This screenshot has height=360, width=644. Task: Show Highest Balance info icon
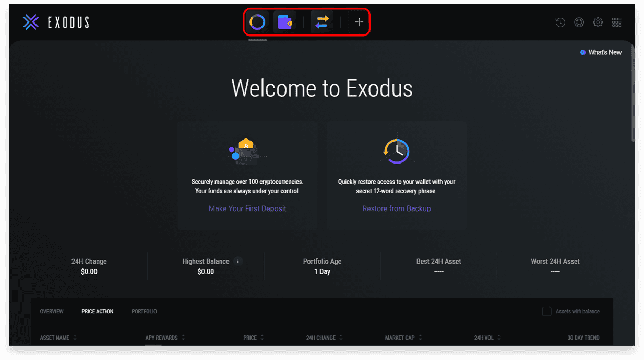coord(238,261)
